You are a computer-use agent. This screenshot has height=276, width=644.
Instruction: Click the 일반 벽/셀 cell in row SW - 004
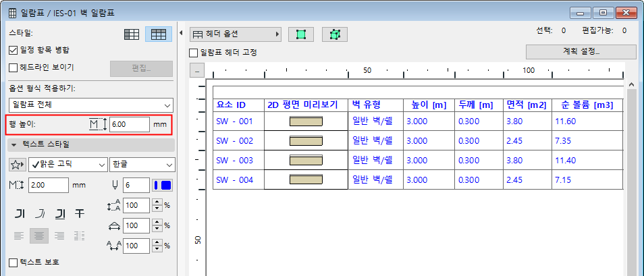point(375,180)
